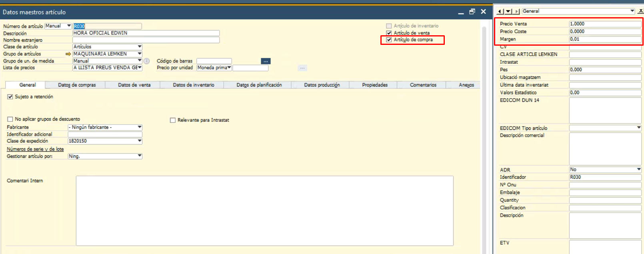Click the Nombre extranjero field

click(146, 40)
